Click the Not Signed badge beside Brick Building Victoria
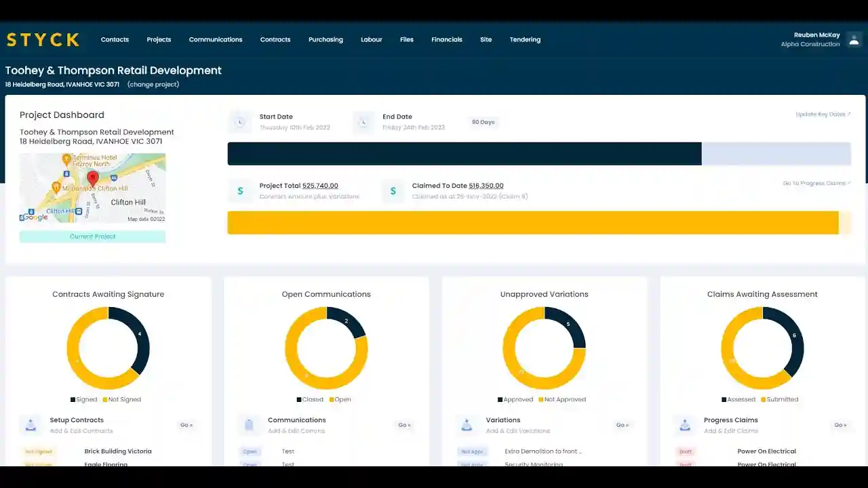This screenshot has width=868, height=488. [39, 451]
